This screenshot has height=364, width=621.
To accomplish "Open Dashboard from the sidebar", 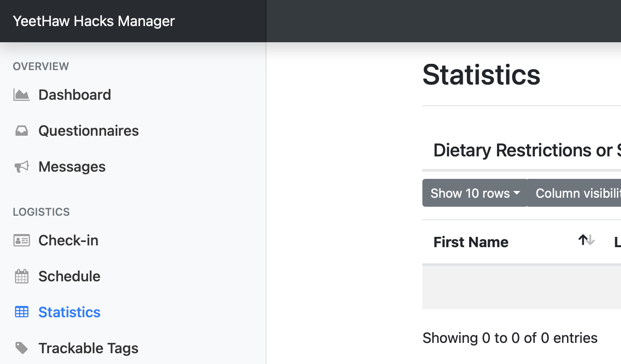I will tap(75, 95).
